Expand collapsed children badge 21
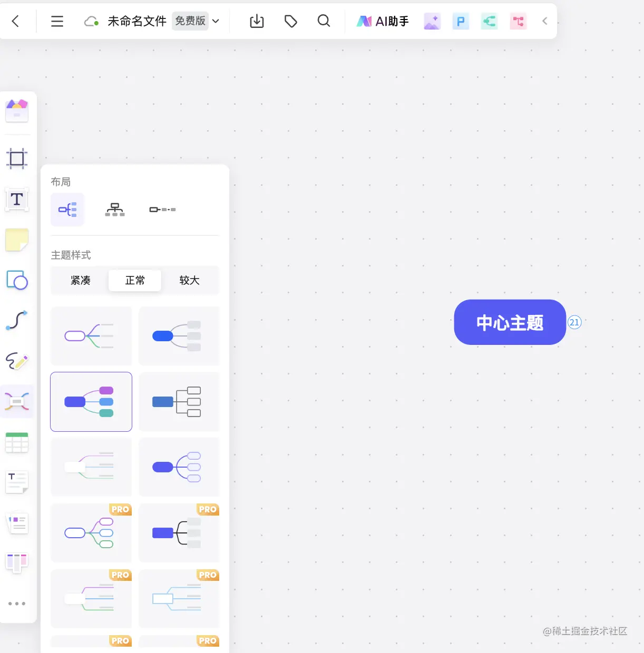Image resolution: width=644 pixels, height=653 pixels. tap(574, 322)
